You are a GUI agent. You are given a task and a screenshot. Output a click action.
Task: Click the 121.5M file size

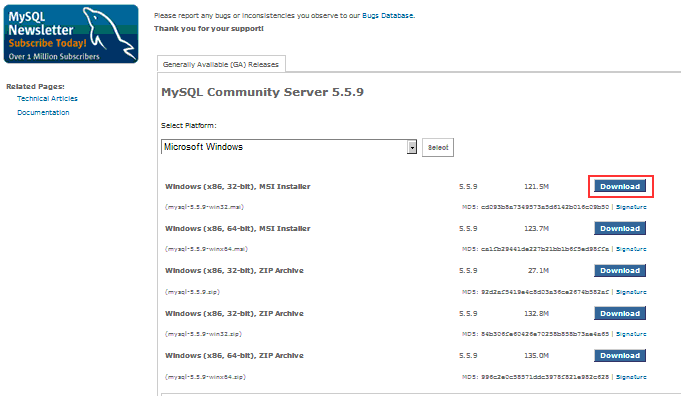pyautogui.click(x=536, y=187)
